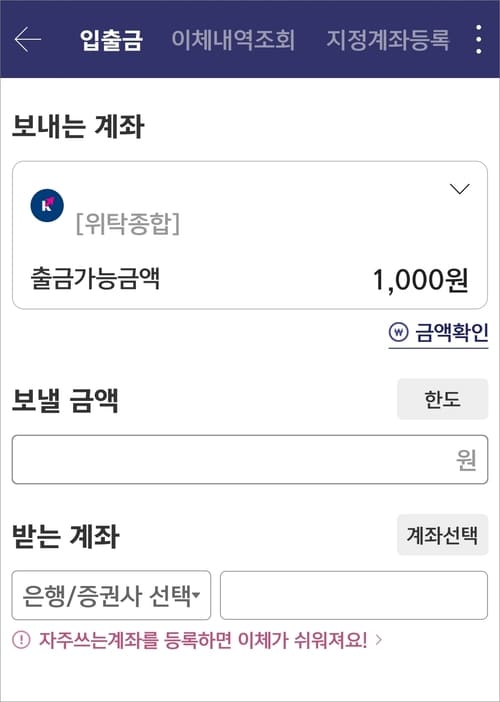The image size is (500, 702).
Task: Tap the arrow after the 자주쓰는계좌 notice
Action: pos(379,640)
